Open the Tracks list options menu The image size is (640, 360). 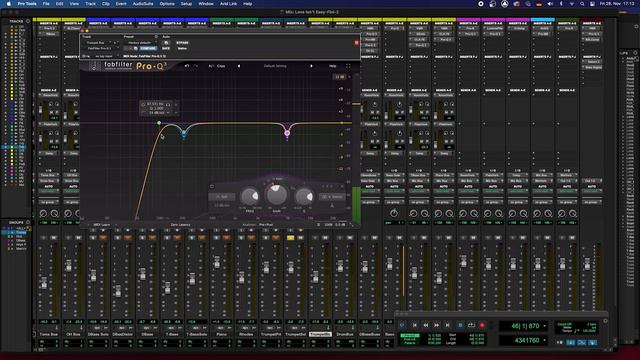click(28, 21)
